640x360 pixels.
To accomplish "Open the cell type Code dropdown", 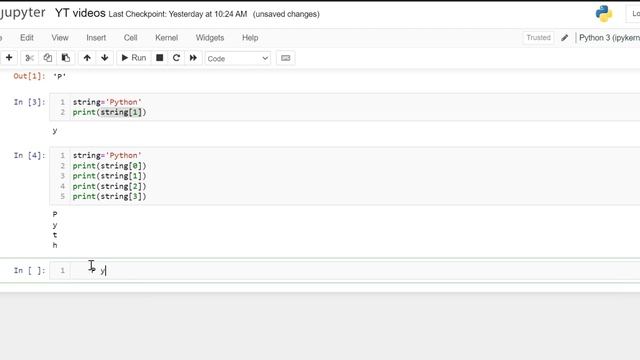I will click(238, 58).
